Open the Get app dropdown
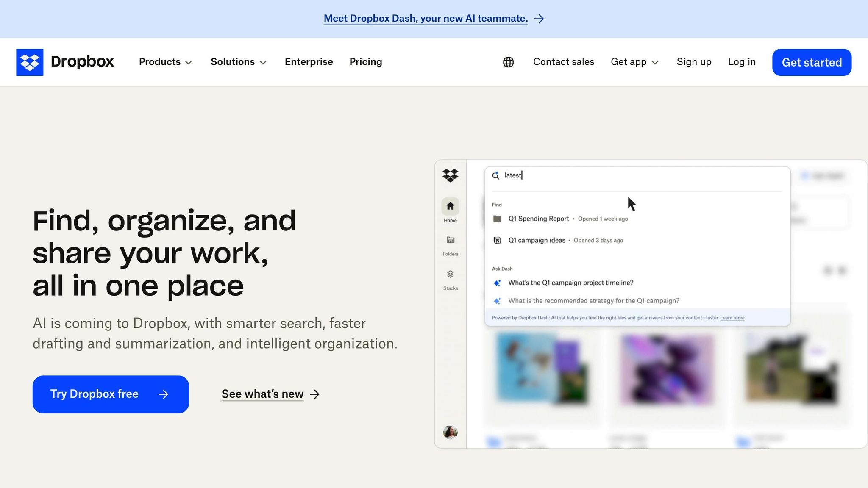The height and width of the screenshot is (488, 868). coord(634,62)
